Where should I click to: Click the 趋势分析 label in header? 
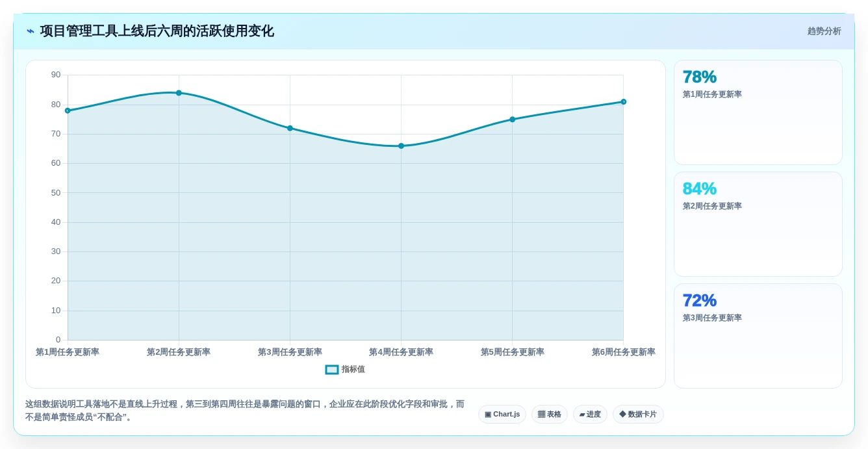click(824, 31)
